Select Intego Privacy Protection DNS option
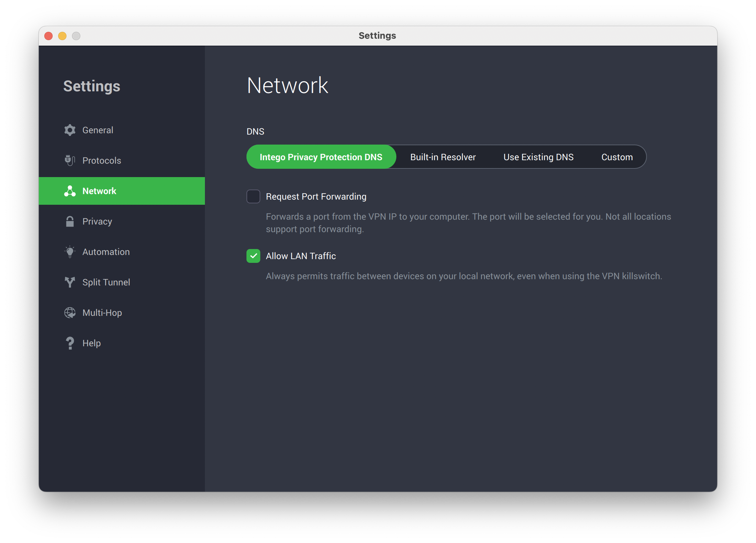 (x=321, y=157)
